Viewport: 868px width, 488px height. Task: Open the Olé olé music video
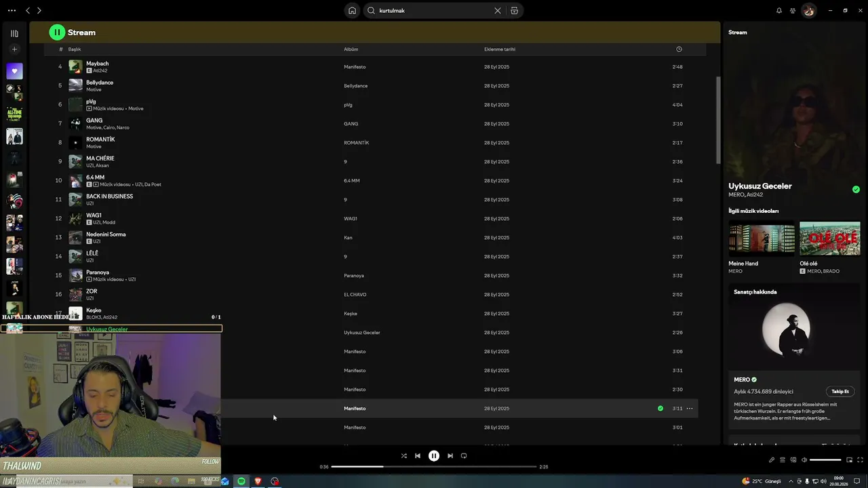(x=830, y=239)
